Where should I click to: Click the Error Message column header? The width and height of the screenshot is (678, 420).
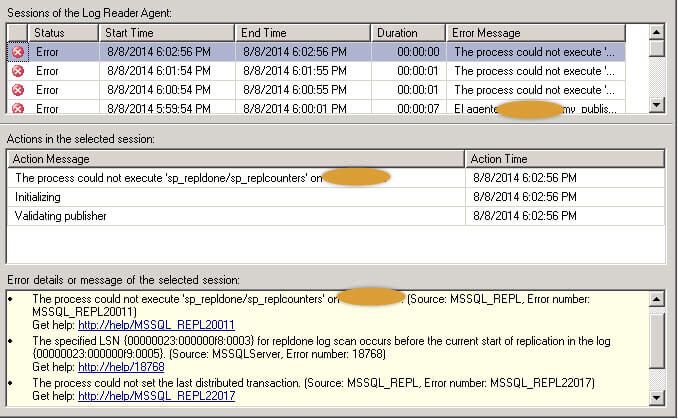click(x=546, y=33)
